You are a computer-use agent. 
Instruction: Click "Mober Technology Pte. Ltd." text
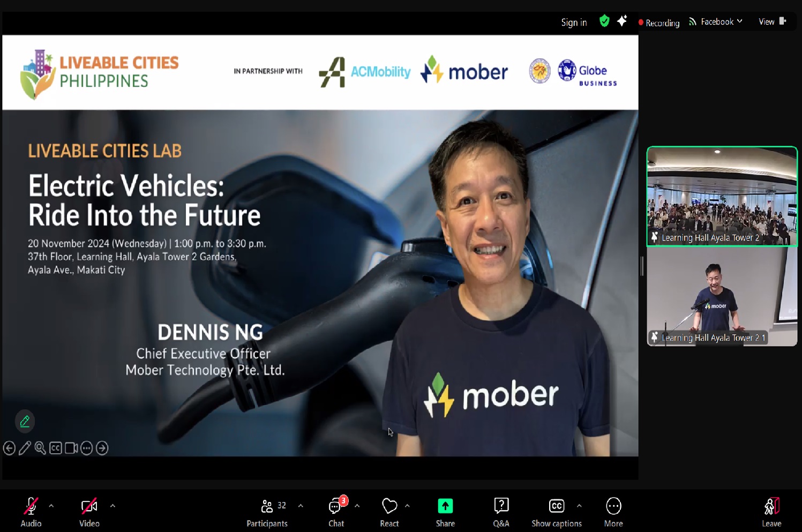pyautogui.click(x=205, y=370)
